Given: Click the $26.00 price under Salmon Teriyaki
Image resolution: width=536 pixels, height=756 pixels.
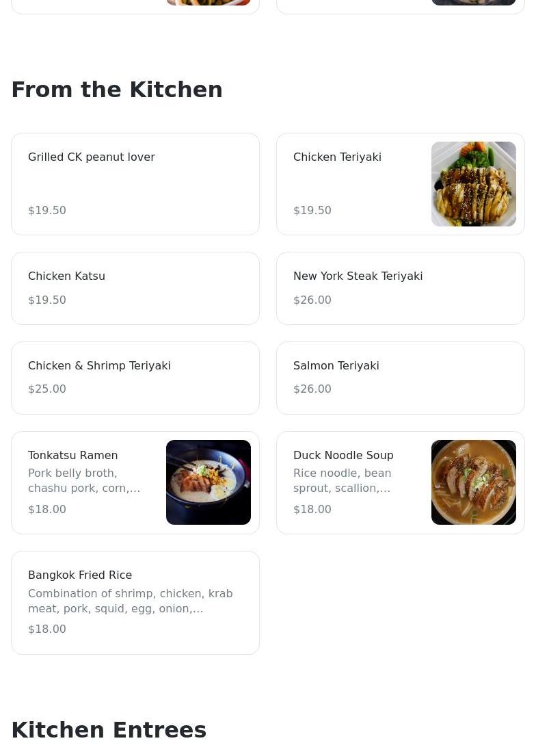Looking at the screenshot, I should (x=312, y=389).
